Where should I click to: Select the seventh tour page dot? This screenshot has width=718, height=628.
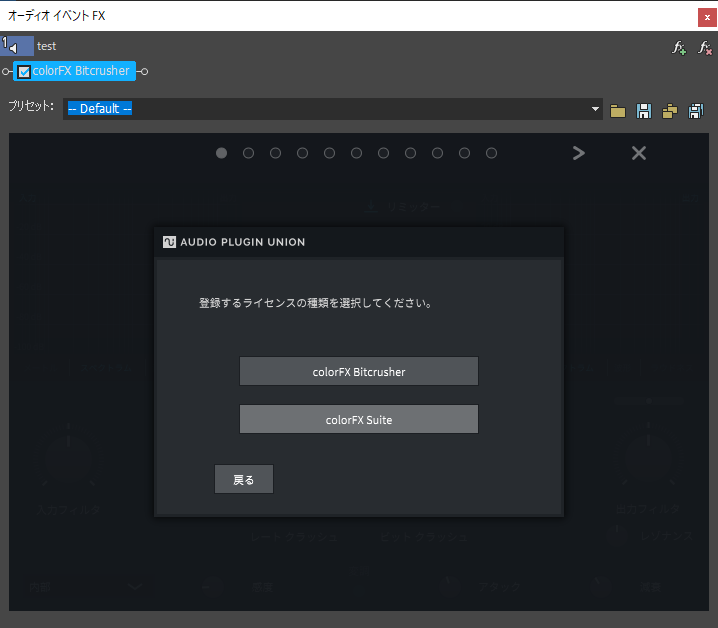(384, 153)
